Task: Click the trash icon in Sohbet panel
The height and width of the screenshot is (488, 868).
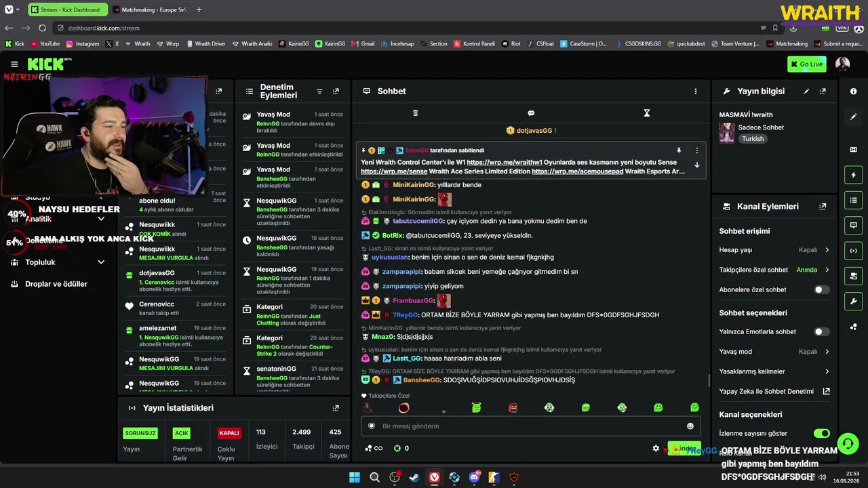Action: tap(416, 113)
